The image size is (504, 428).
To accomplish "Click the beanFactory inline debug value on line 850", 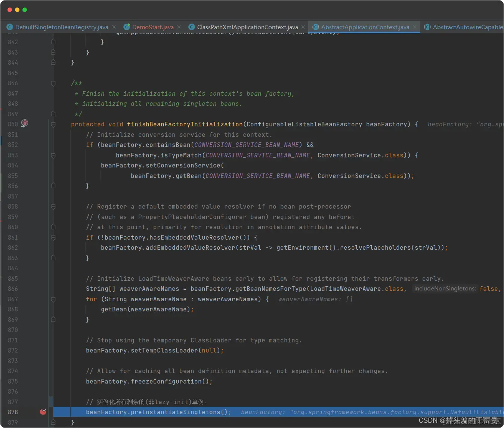I will click(x=466, y=124).
